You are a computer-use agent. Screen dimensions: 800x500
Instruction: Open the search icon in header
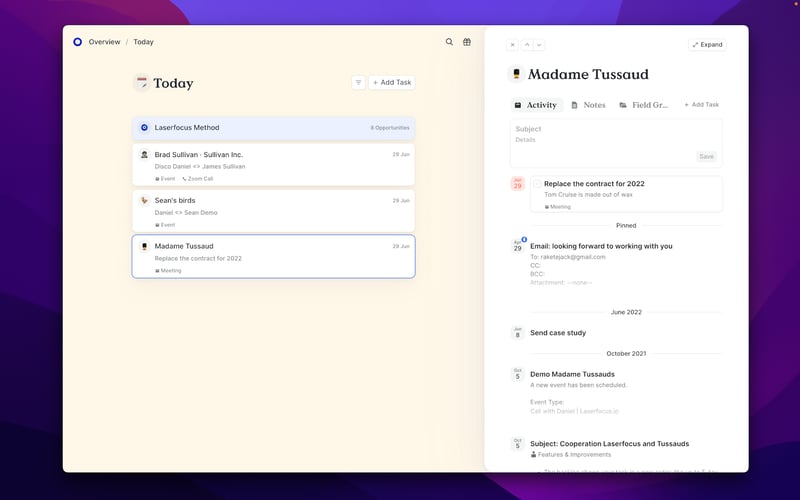pyautogui.click(x=449, y=42)
